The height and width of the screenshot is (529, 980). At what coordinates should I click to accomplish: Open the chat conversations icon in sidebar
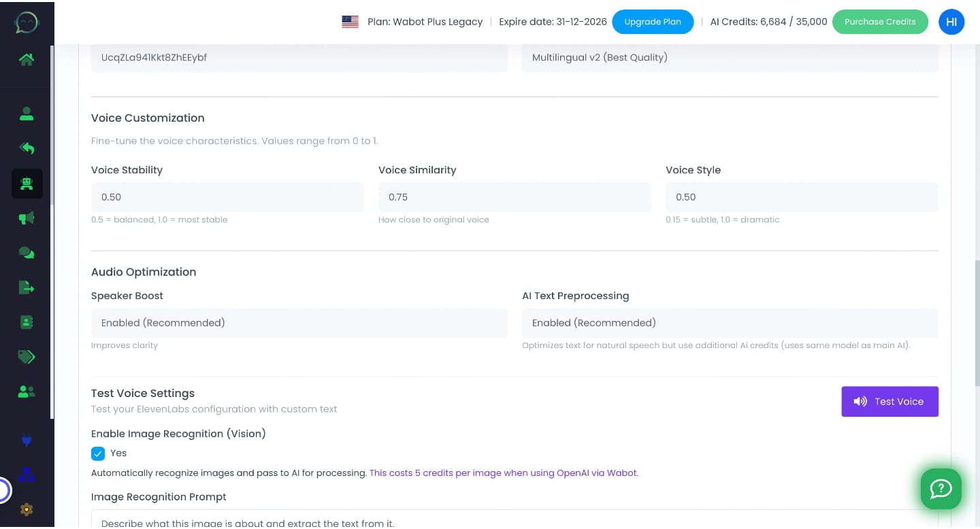(27, 252)
